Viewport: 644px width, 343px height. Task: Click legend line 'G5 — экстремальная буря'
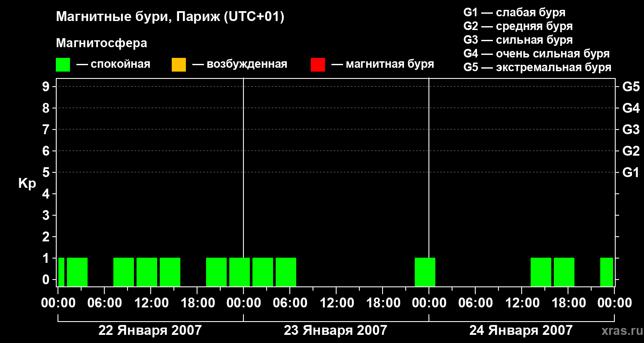click(537, 67)
